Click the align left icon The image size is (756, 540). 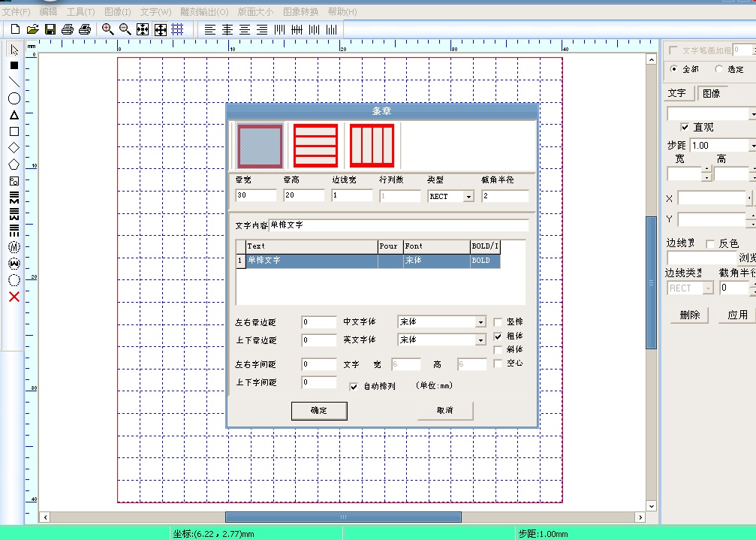click(209, 30)
